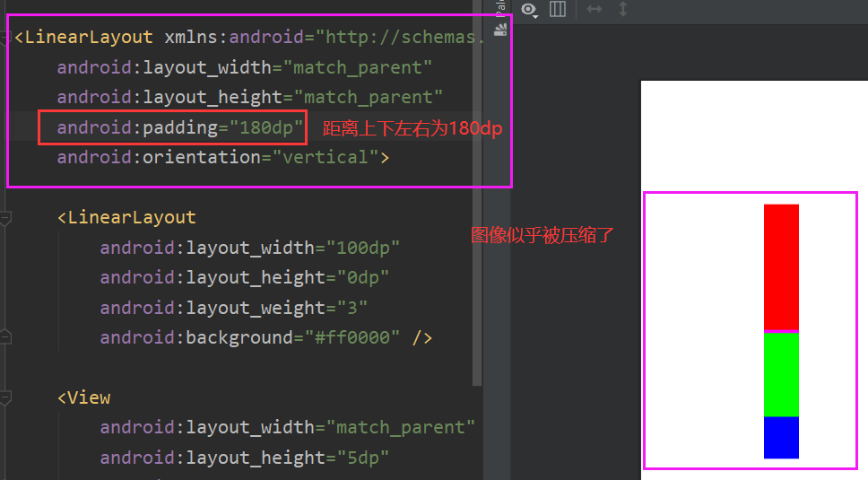Collapse the root LinearLayout fold marker
Screen dimensions: 868x480
point(5,38)
